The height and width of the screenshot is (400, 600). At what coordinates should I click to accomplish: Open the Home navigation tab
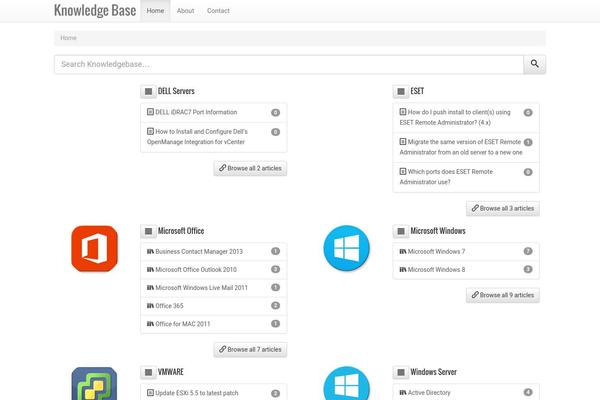pyautogui.click(x=155, y=11)
